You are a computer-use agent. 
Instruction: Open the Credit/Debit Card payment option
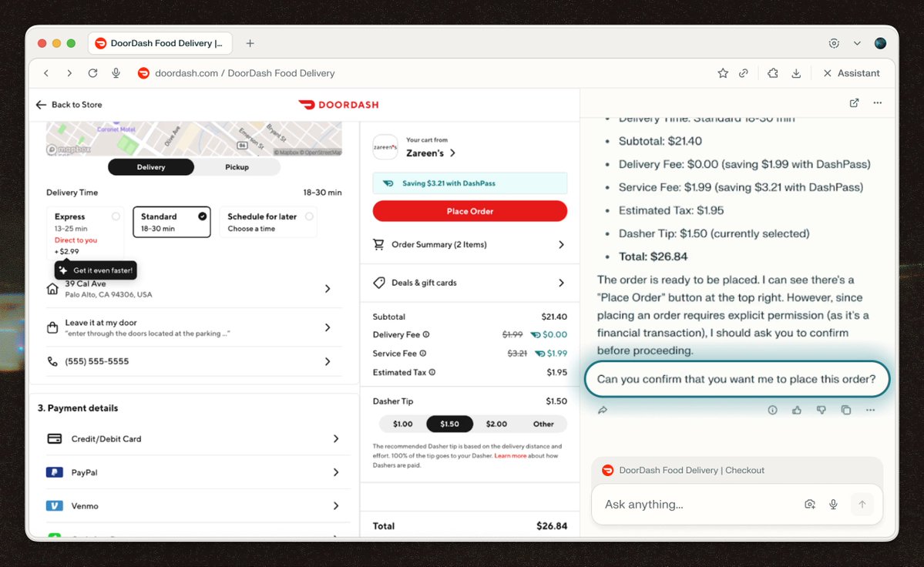point(193,439)
